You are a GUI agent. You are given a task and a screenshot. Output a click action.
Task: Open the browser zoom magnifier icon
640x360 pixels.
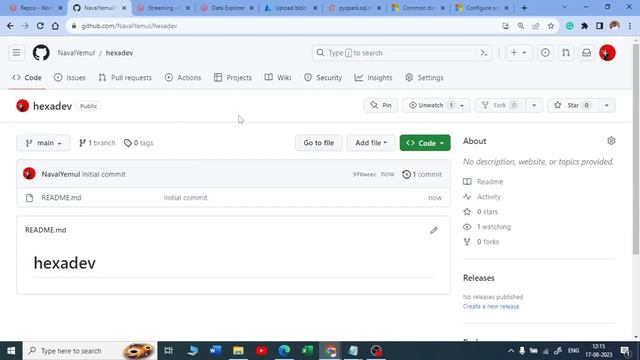[521, 26]
